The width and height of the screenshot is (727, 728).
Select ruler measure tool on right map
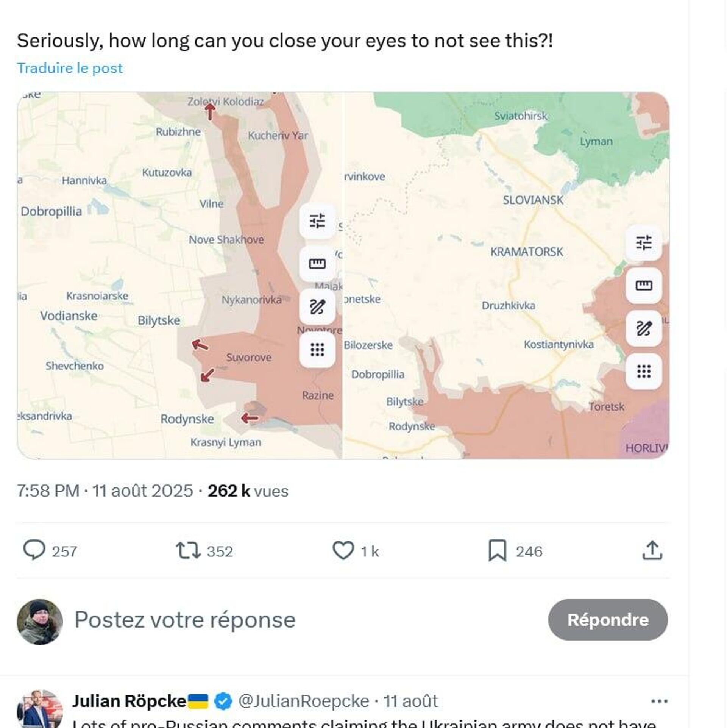[x=644, y=285]
